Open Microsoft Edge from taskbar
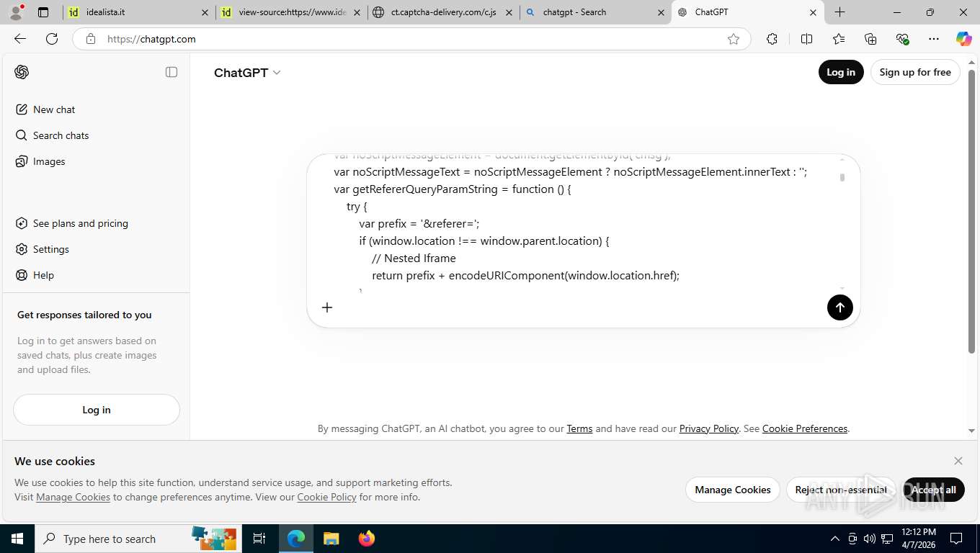Viewport: 980px width, 553px height. [x=296, y=539]
